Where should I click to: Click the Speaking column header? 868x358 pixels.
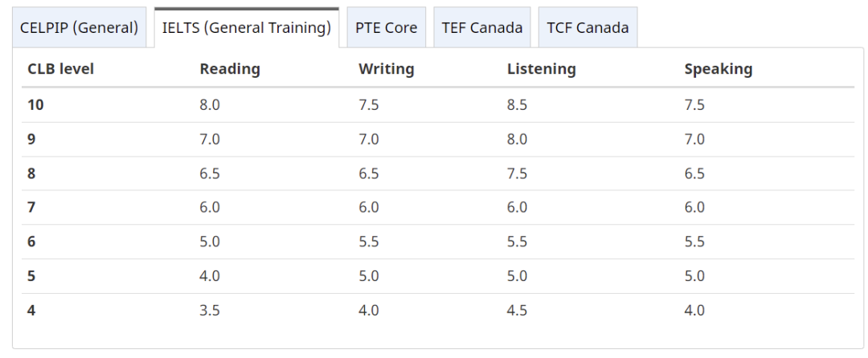[x=719, y=69]
